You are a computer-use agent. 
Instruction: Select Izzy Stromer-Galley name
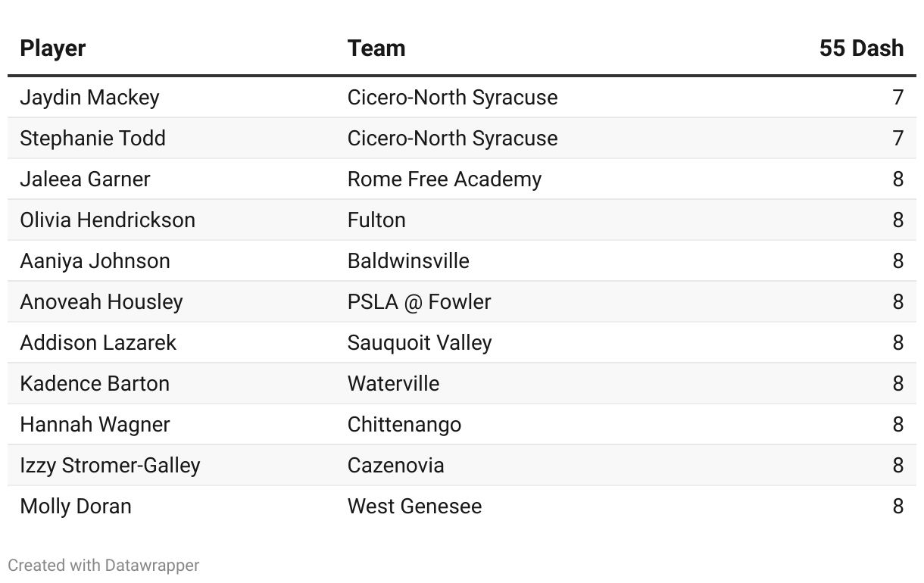click(110, 466)
